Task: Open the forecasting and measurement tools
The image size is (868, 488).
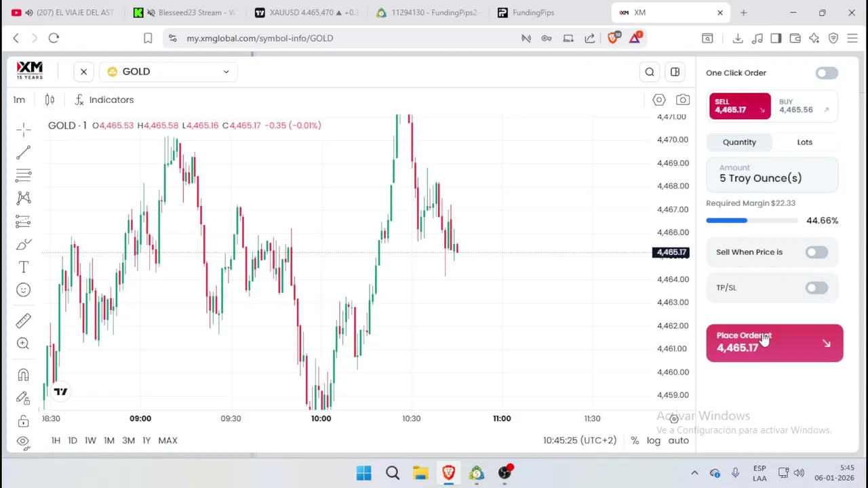Action: coord(23,221)
